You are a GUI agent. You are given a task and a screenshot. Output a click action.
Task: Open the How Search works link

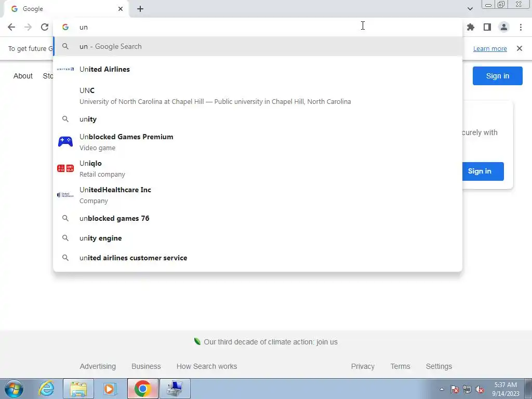[x=207, y=366]
